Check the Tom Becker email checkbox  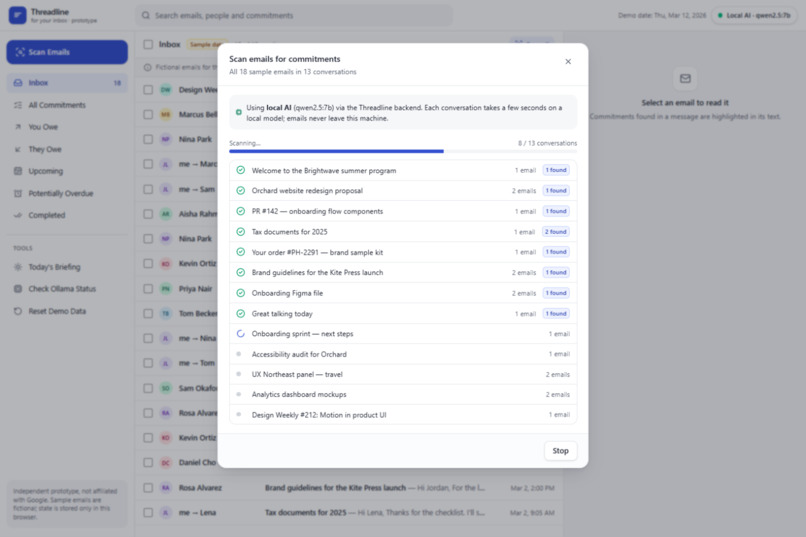(148, 313)
